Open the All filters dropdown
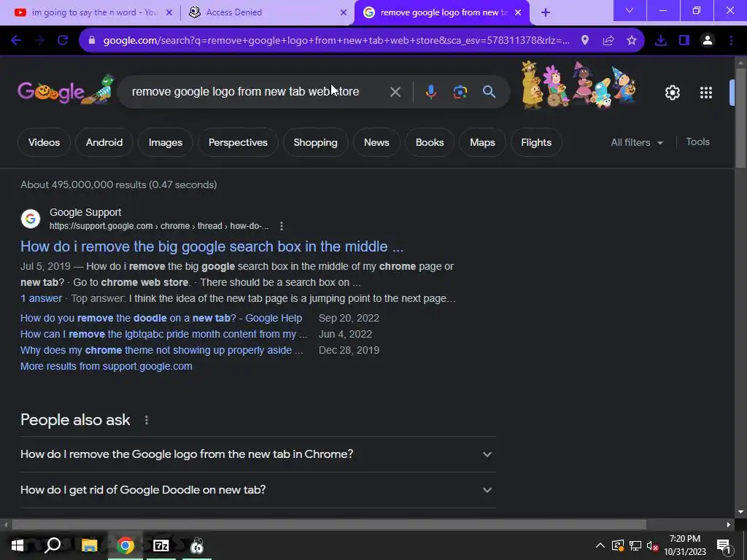Viewport: 747px width, 560px height. click(x=636, y=142)
